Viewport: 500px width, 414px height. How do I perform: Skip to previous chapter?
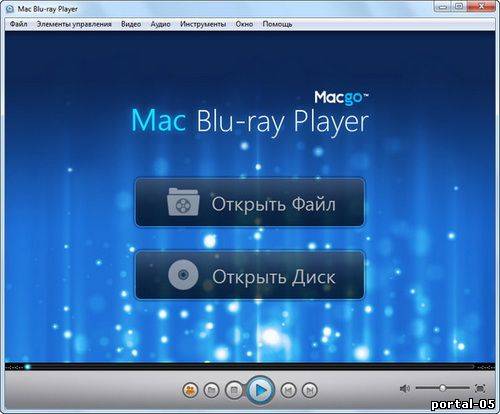pos(288,390)
